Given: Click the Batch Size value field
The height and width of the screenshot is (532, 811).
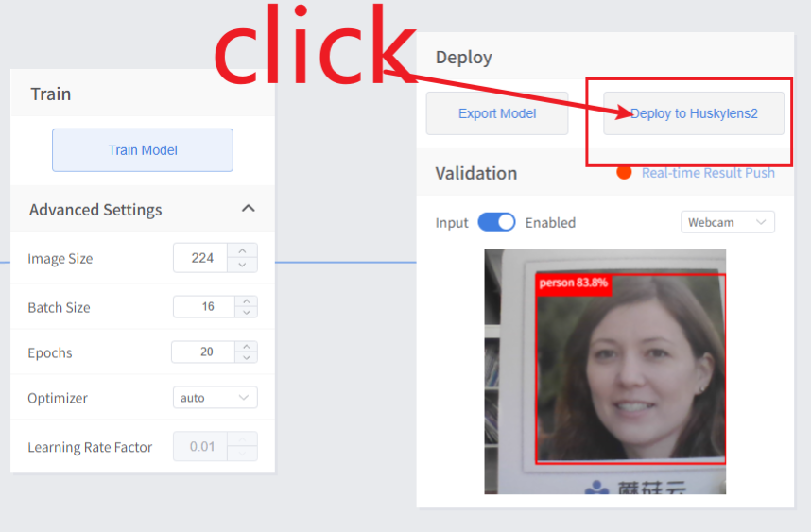Looking at the screenshot, I should 201,307.
